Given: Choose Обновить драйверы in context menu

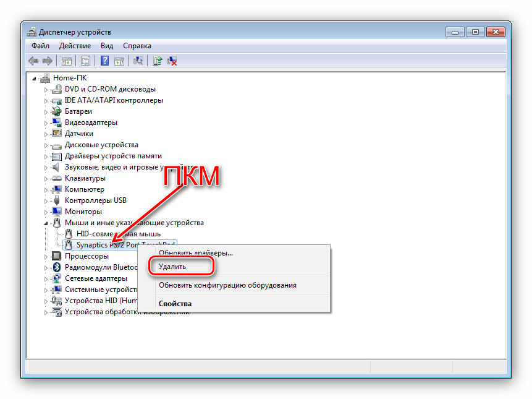Looking at the screenshot, I should click(x=196, y=253).
